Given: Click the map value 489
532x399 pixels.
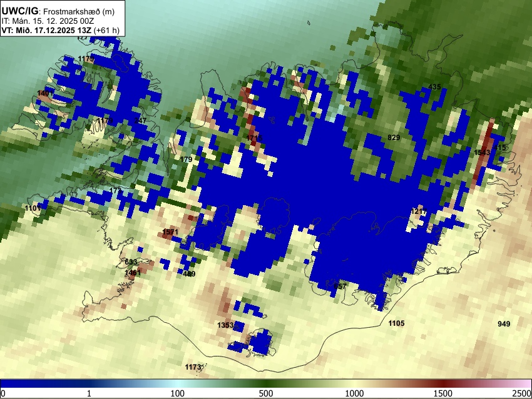Looking at the screenshot, I should pyautogui.click(x=189, y=274).
